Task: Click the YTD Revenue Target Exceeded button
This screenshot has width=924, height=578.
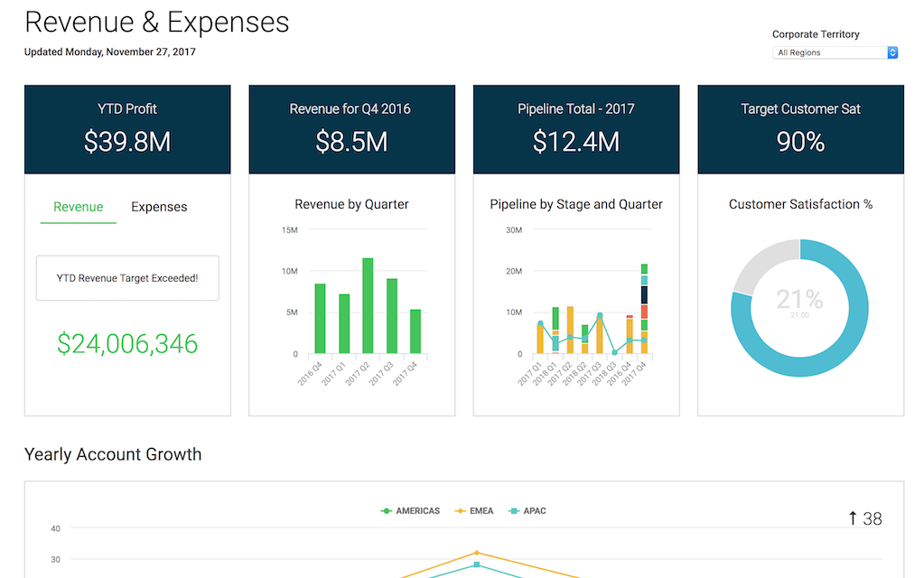Action: click(x=127, y=278)
